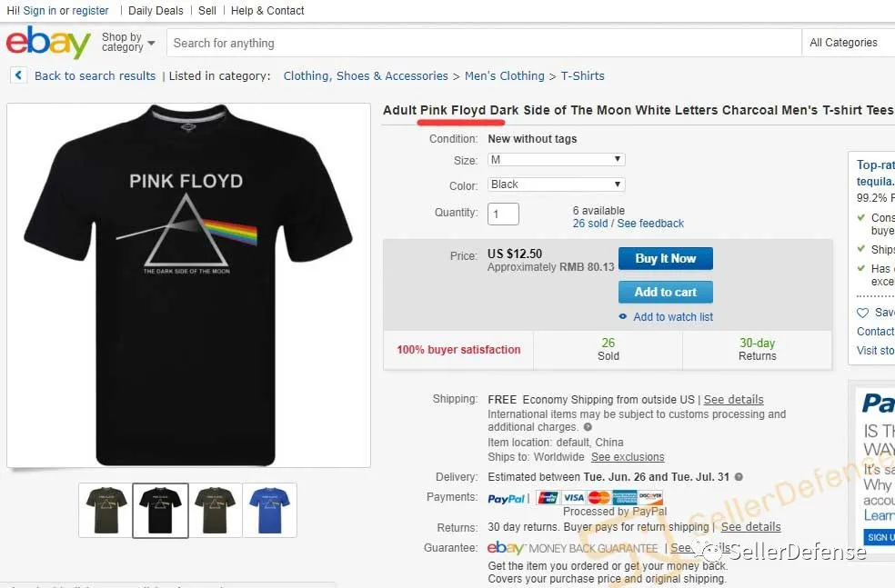Focus the Search for anything box
Viewport: 895px width, 588px height.
[482, 43]
